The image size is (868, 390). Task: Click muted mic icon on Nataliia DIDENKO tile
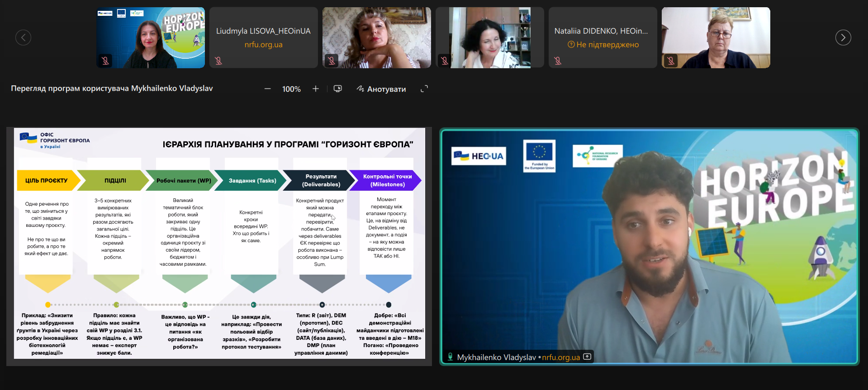[558, 61]
